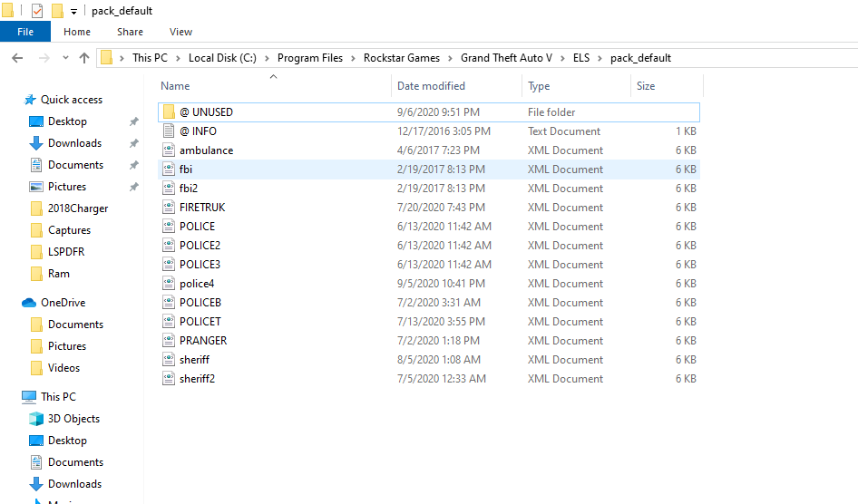Select the sheriff XML file icon
Screen dimensions: 858x504
click(x=169, y=360)
